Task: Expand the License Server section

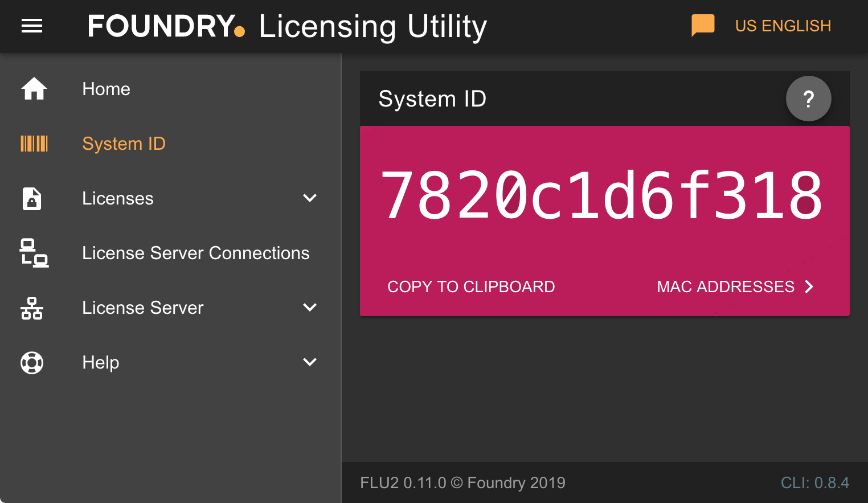Action: pos(310,307)
